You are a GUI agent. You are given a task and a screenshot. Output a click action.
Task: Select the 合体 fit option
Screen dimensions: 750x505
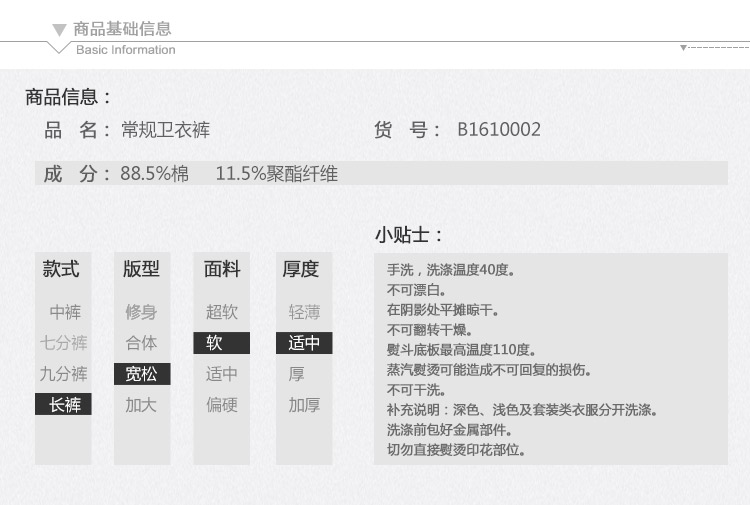(141, 343)
